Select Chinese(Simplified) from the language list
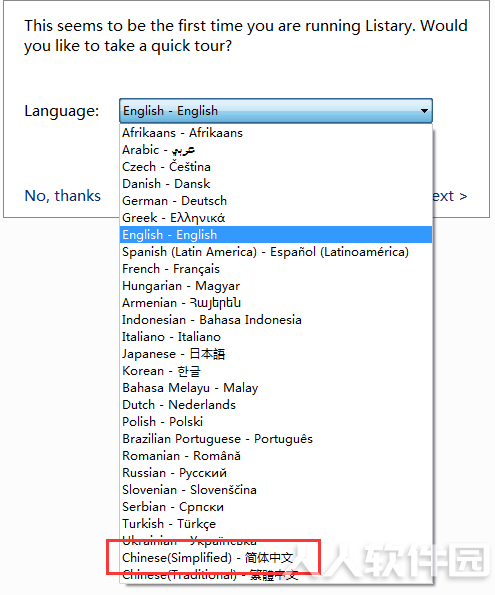This screenshot has width=495, height=595. coord(276,557)
